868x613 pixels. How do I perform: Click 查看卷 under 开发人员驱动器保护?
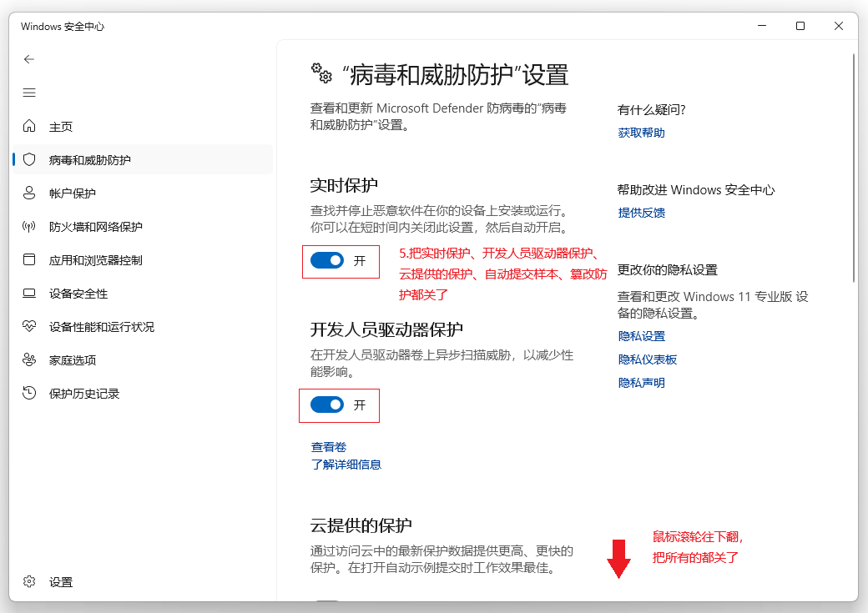(326, 446)
